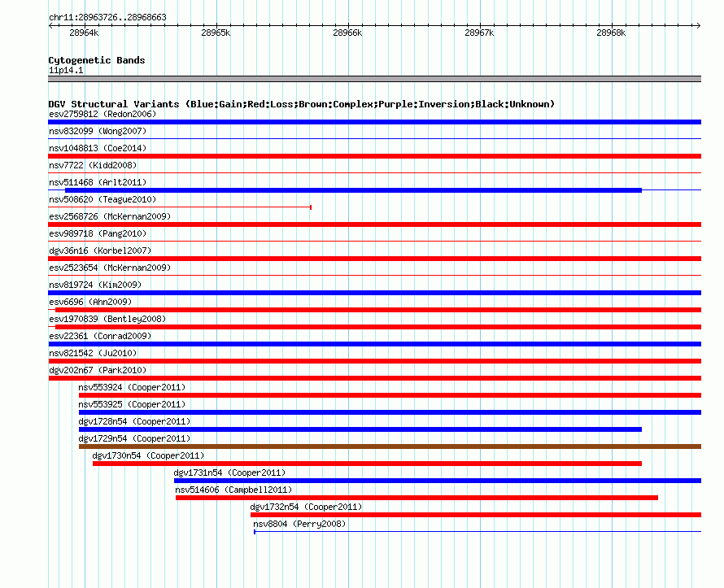
Task: Click the 28965k ruler tick label
Action: 216,33
